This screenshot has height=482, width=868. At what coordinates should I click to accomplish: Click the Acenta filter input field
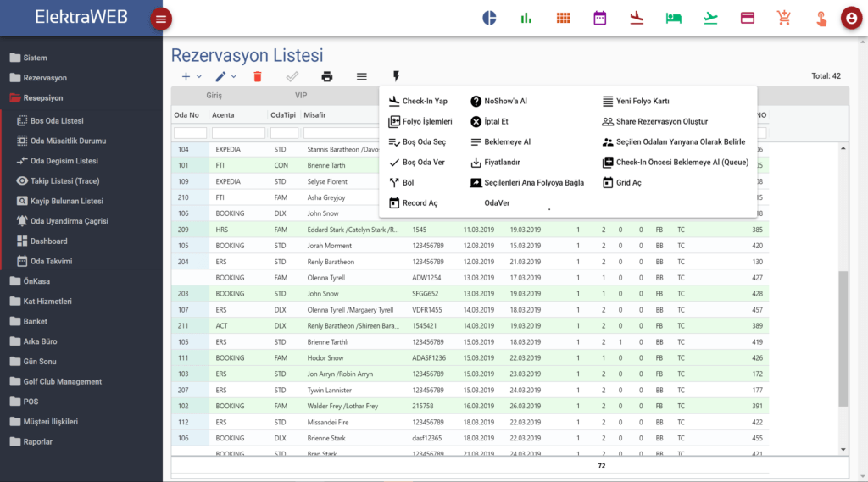click(238, 133)
